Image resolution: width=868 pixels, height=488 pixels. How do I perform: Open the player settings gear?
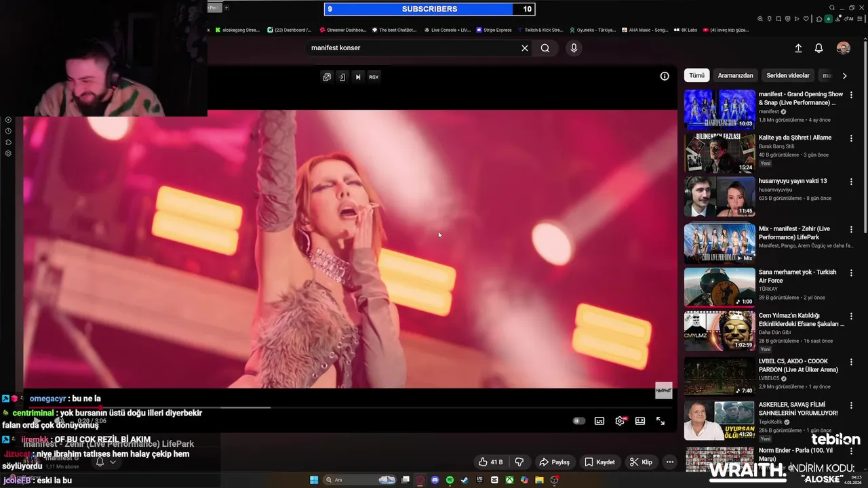[620, 421]
